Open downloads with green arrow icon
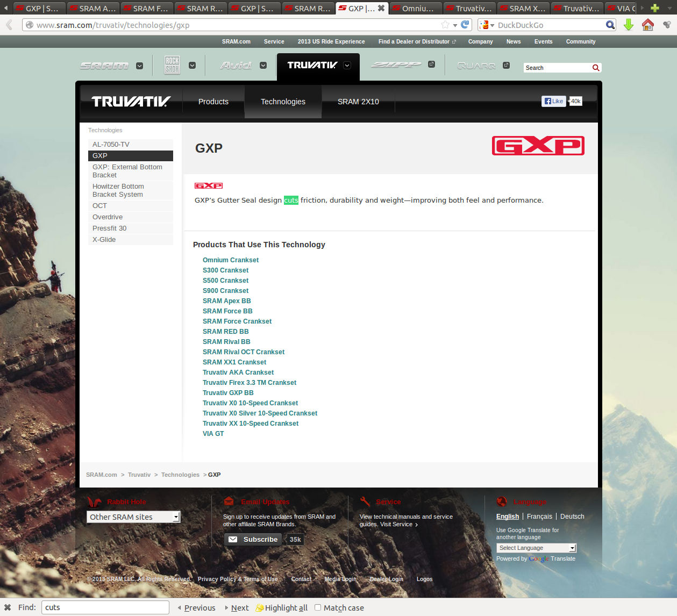Image resolution: width=677 pixels, height=616 pixels. point(628,25)
